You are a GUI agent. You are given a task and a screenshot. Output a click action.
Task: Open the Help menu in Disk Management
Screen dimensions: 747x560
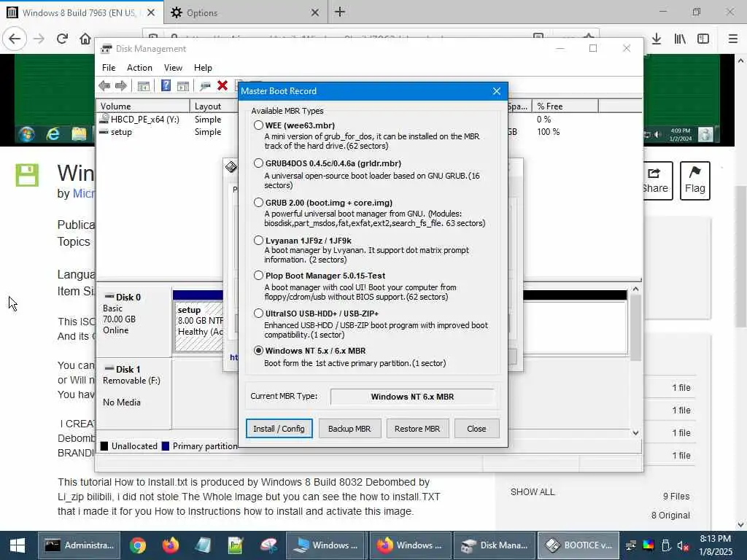[203, 68]
